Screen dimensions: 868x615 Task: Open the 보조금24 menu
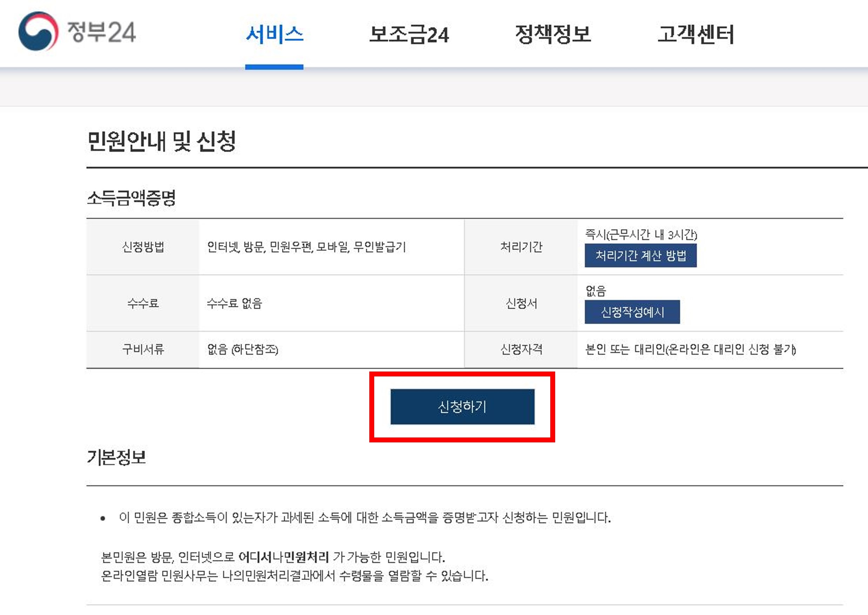[x=410, y=35]
